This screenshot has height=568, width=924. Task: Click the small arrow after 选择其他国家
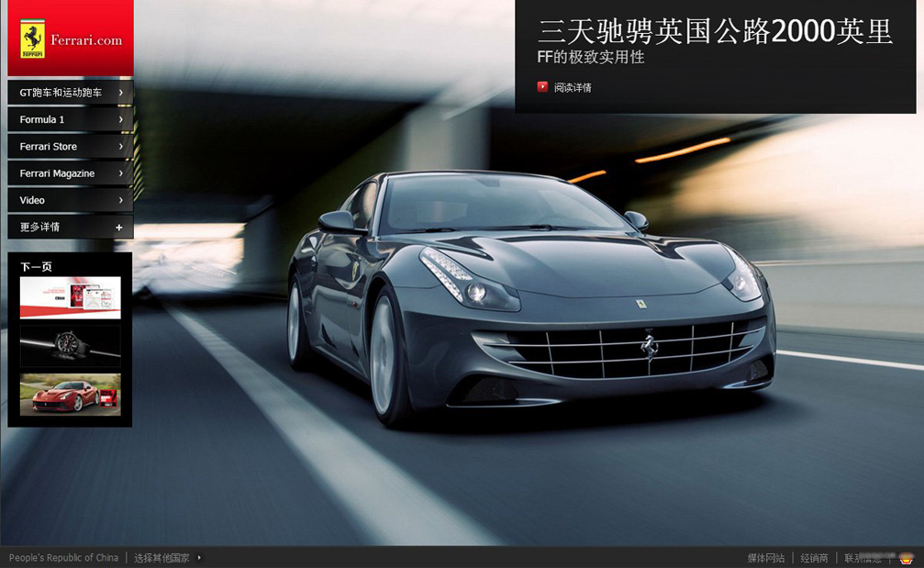pos(199,557)
